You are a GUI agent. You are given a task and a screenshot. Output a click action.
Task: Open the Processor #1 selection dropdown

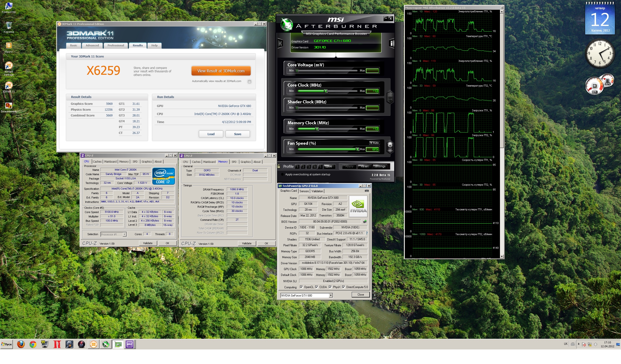[x=124, y=234]
